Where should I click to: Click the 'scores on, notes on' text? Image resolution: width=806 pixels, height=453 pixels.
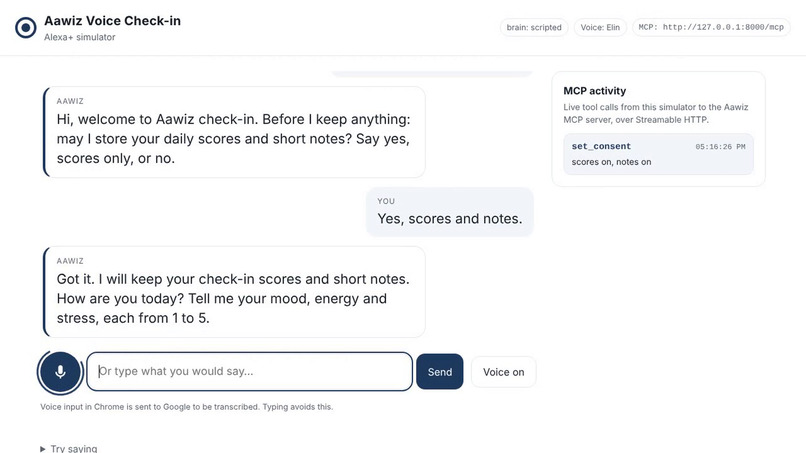tap(611, 162)
